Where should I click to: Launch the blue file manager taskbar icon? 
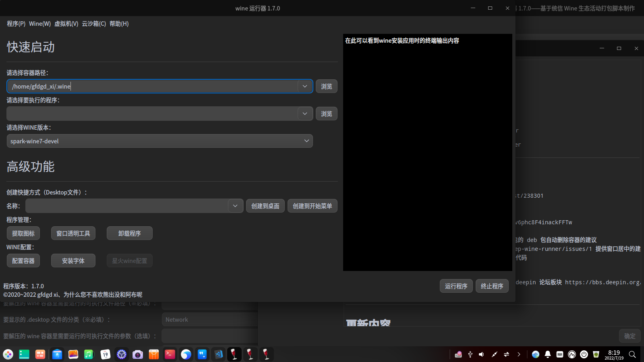57,354
